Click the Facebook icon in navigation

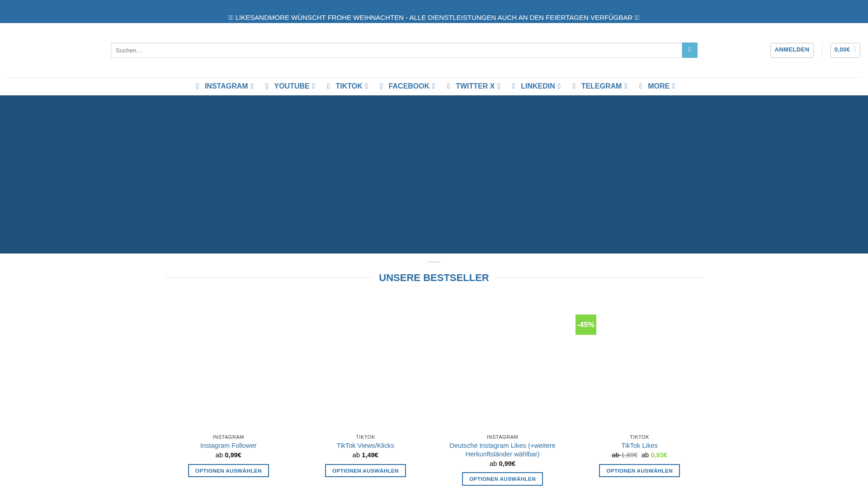click(382, 86)
